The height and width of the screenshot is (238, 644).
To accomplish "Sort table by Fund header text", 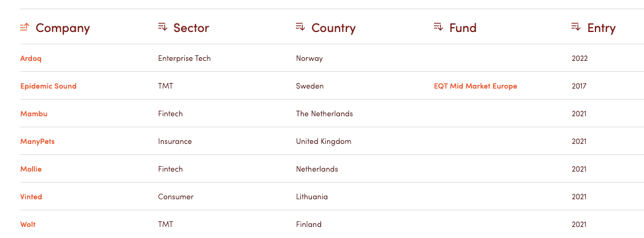I will [463, 28].
